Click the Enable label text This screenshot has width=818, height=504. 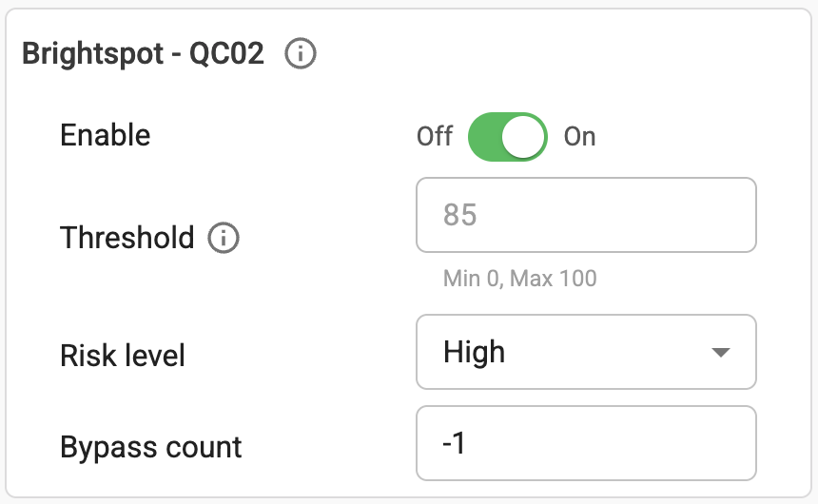click(106, 135)
